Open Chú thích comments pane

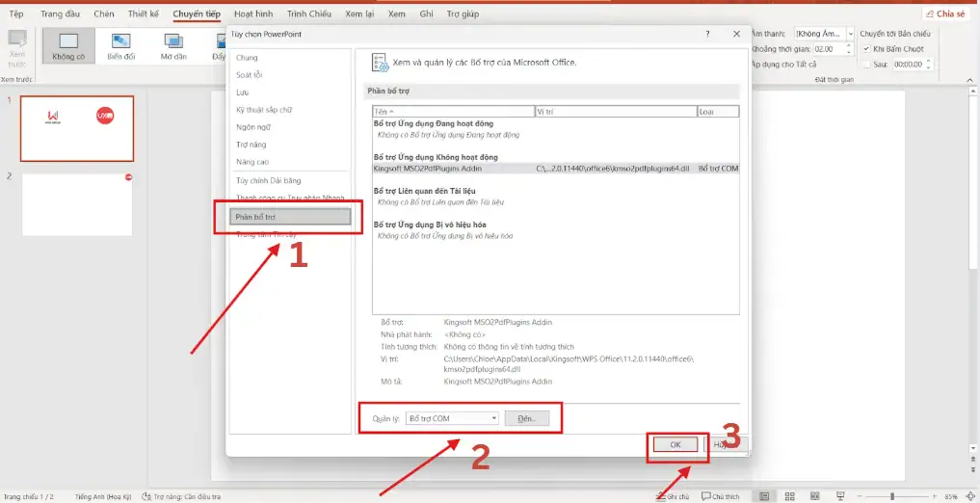click(x=720, y=497)
